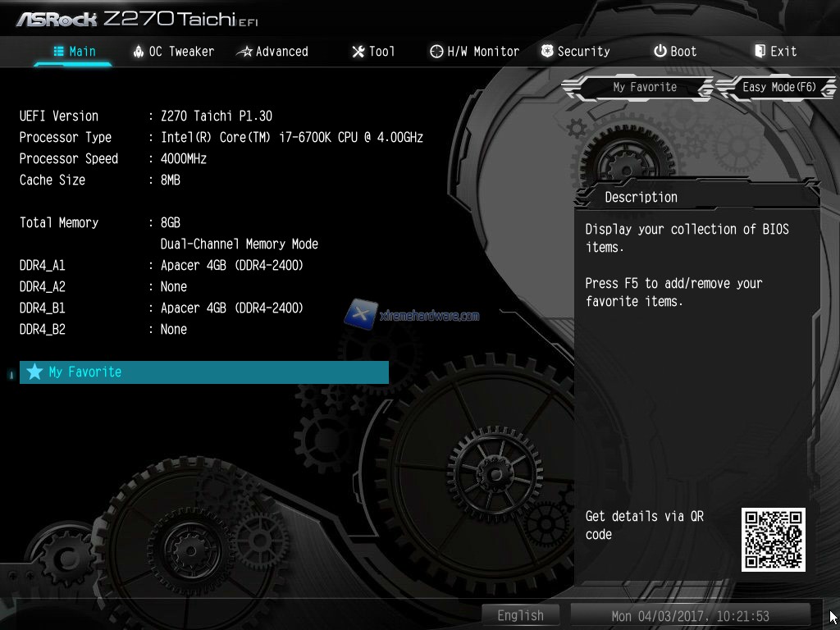Click the Exit door icon
The width and height of the screenshot is (840, 630).
point(760,51)
